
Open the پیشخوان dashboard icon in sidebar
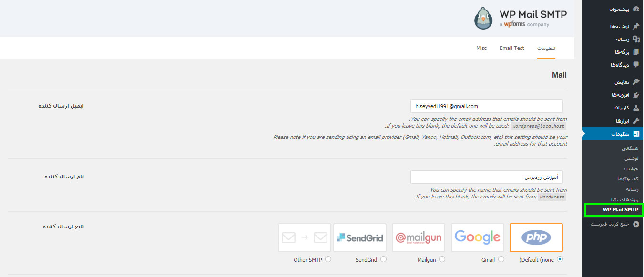tap(636, 10)
